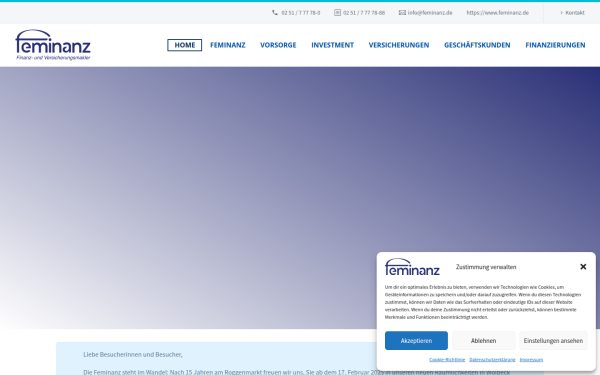Click the feminanz logo inside cookie dialog
This screenshot has height=375, width=600.
(x=412, y=267)
